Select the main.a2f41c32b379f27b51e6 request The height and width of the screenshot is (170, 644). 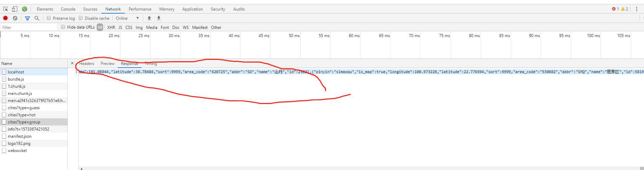34,100
